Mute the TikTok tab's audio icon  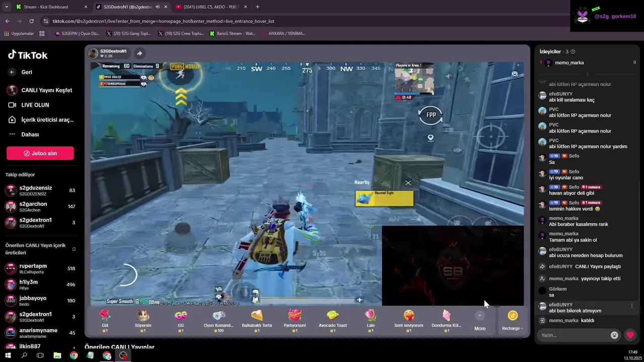(x=157, y=7)
